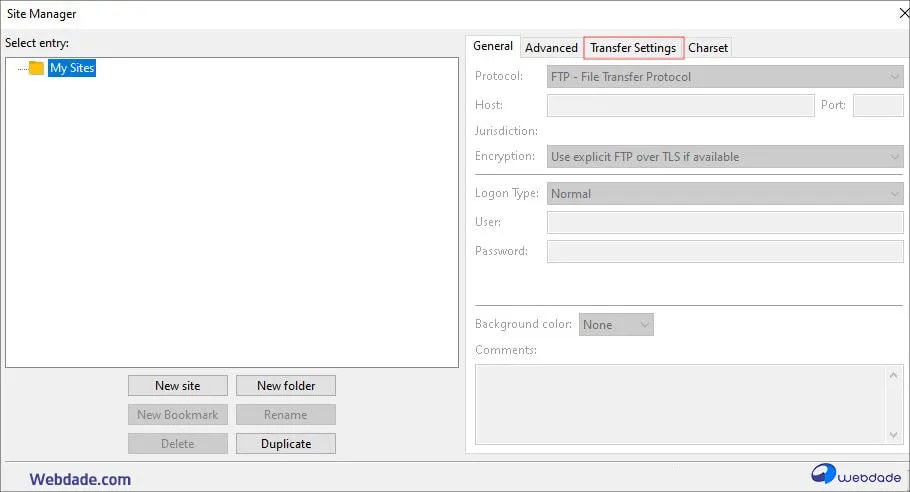910x492 pixels.
Task: Click the Port input field
Action: click(x=878, y=106)
